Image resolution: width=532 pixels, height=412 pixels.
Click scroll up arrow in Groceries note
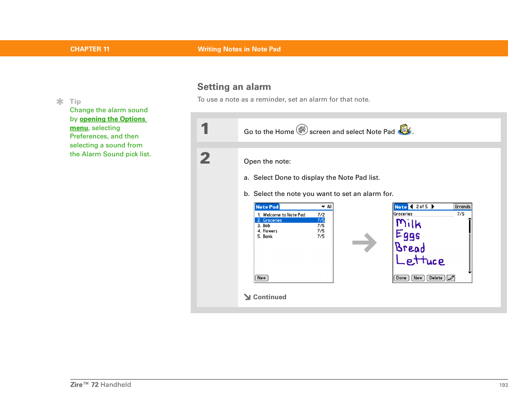470,218
